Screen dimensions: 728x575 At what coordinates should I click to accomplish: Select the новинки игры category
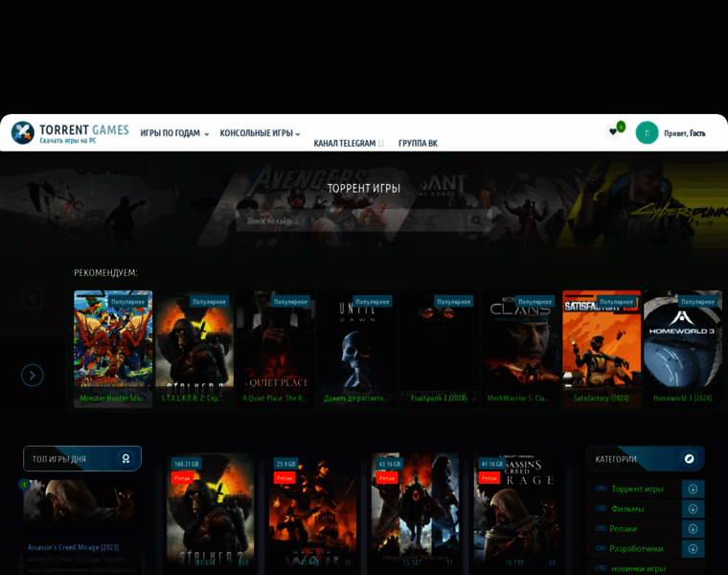638,569
